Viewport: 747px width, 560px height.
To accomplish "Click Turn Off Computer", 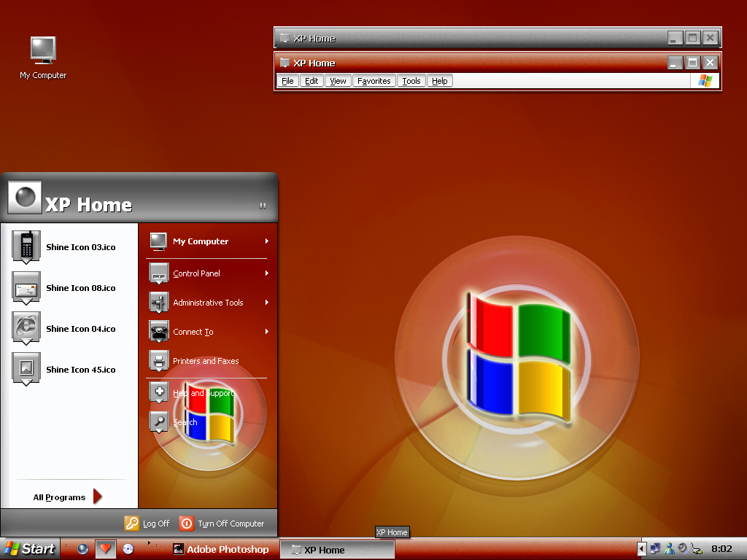I will coord(222,524).
